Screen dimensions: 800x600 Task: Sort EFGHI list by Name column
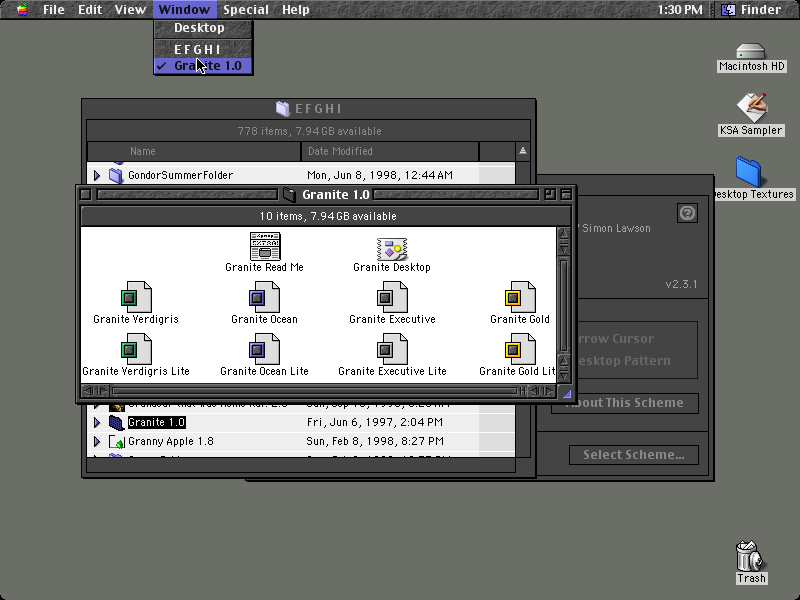pos(194,151)
